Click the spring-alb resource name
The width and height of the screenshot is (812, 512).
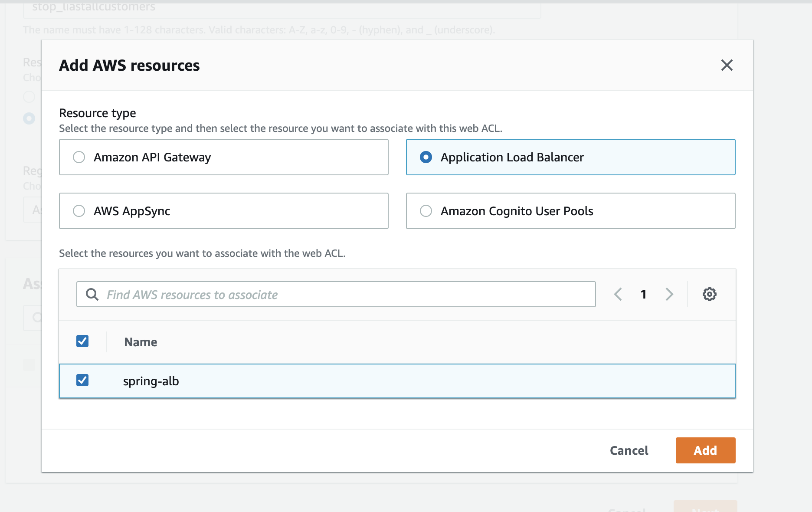pos(151,381)
